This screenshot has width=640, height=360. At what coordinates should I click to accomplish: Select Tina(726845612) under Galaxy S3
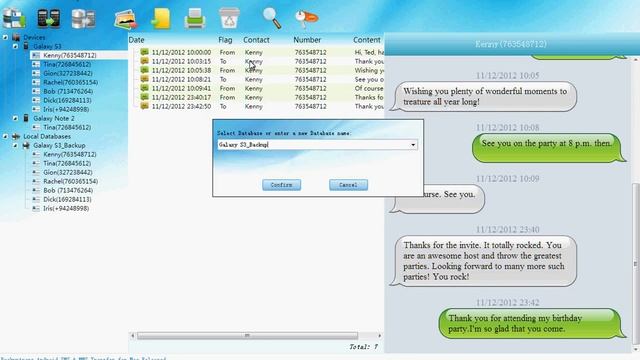pos(67,64)
